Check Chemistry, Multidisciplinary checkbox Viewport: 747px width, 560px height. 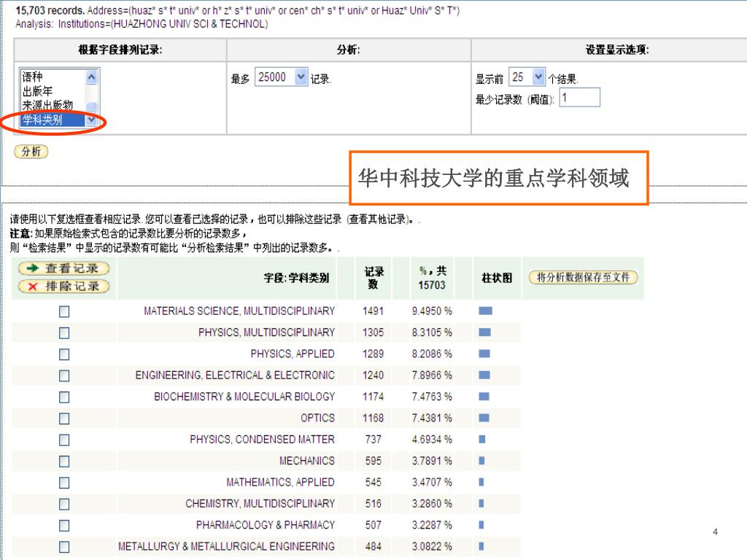pos(64,505)
